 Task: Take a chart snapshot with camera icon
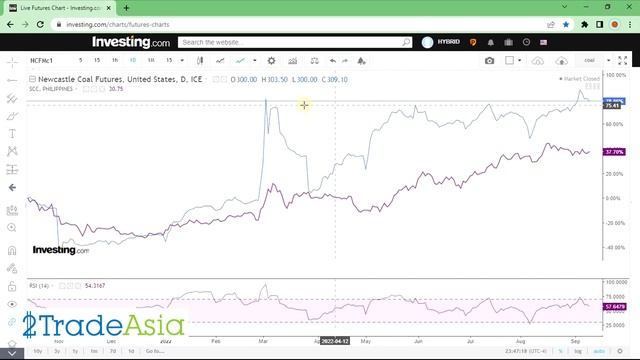click(489, 61)
